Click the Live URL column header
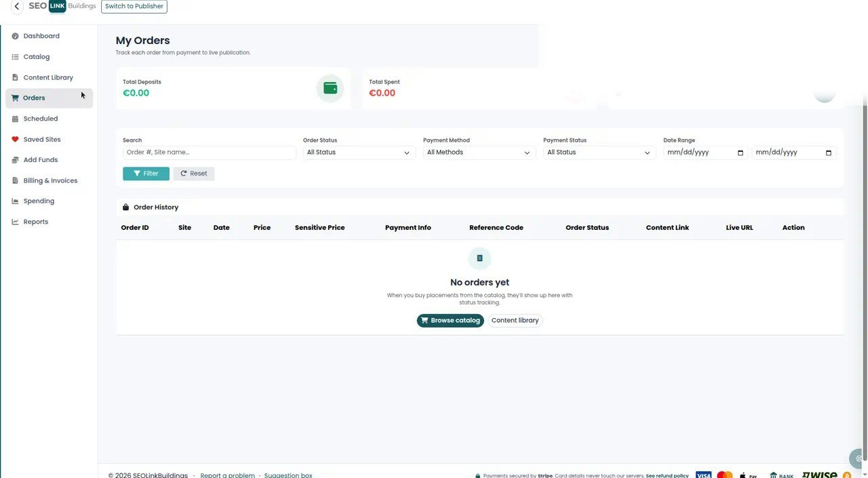The width and height of the screenshot is (868, 478). [739, 228]
